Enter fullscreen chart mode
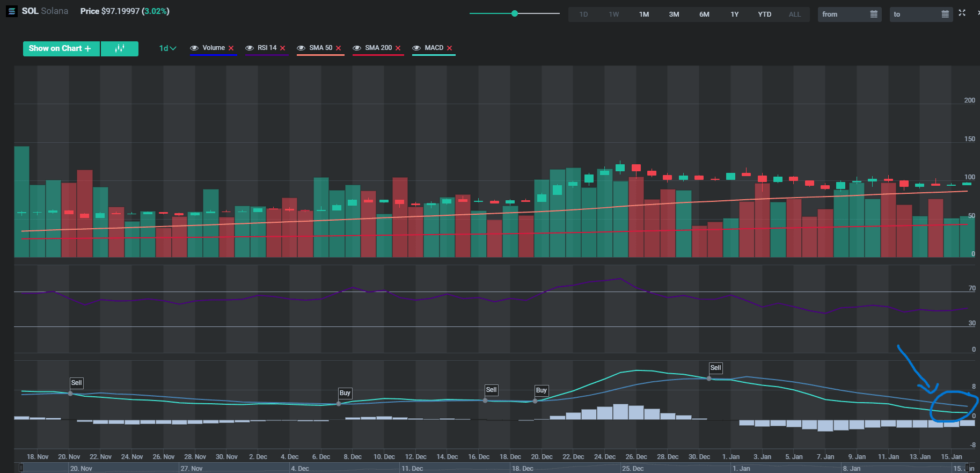Image resolution: width=980 pixels, height=473 pixels. click(x=962, y=13)
